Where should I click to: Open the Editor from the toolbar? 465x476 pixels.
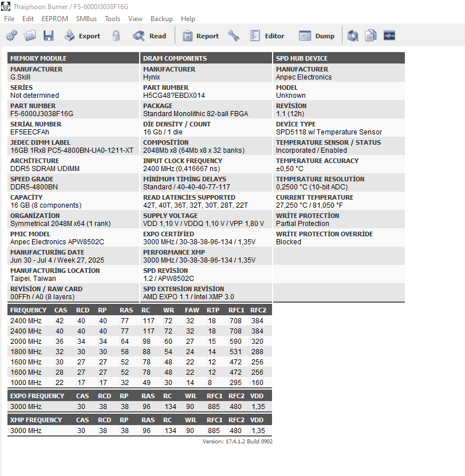coord(267,36)
